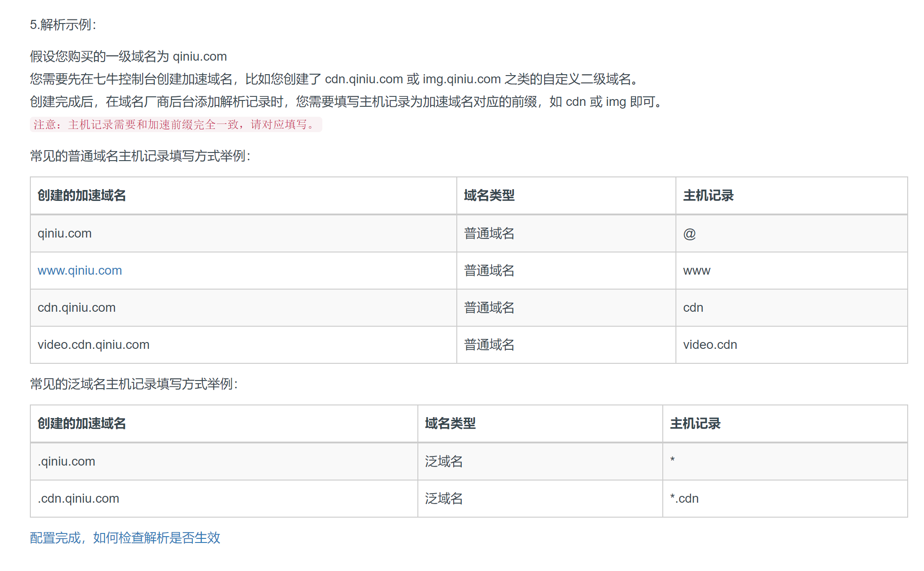This screenshot has height=571, width=924.
Task: Select the qiniu.com cell in first table
Action: point(64,233)
